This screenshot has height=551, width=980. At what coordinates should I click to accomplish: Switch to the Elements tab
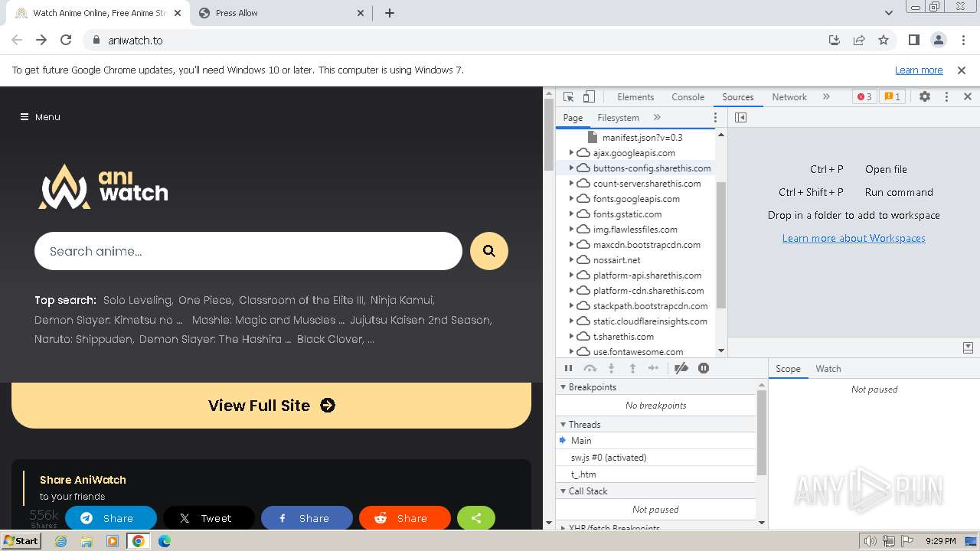click(635, 97)
